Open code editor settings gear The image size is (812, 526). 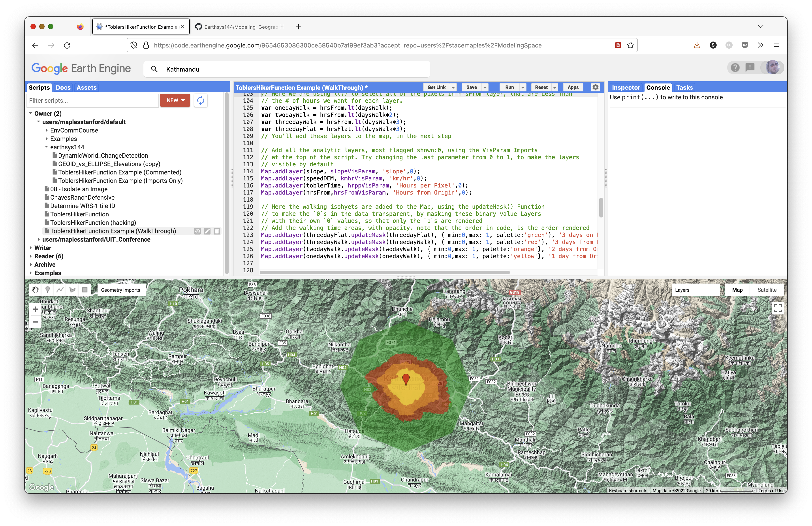pos(595,87)
